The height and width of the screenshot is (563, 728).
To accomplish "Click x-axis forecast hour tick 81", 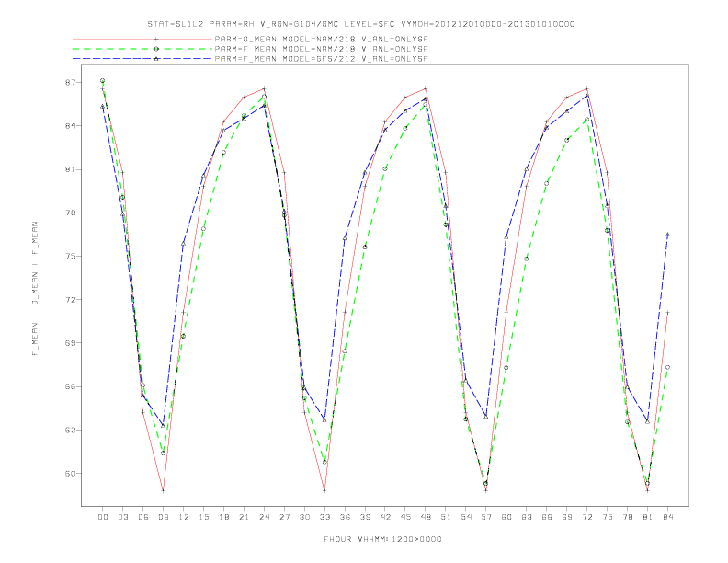I will click(648, 517).
